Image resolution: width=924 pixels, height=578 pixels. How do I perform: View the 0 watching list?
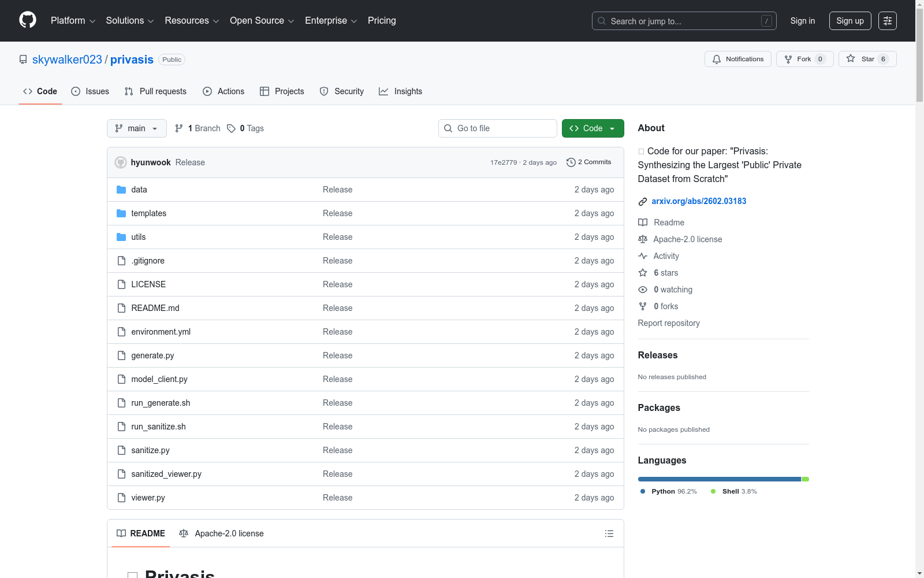[665, 290]
